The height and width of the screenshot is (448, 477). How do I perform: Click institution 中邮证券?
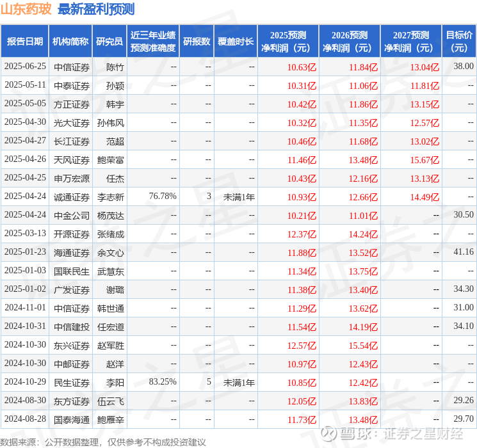click(x=72, y=364)
